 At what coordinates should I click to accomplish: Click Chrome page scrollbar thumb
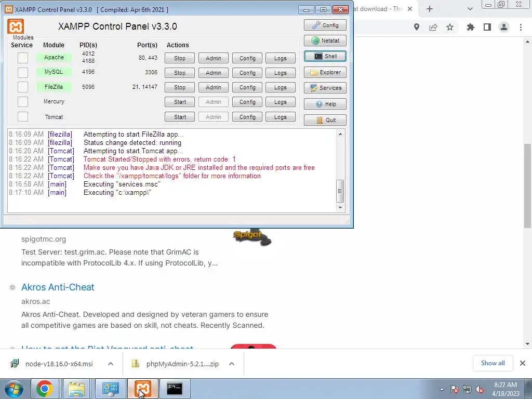pos(528,186)
